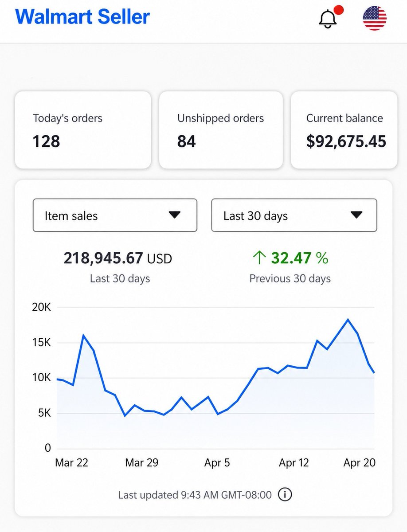
Task: Open the notifications bell icon
Action: [327, 19]
